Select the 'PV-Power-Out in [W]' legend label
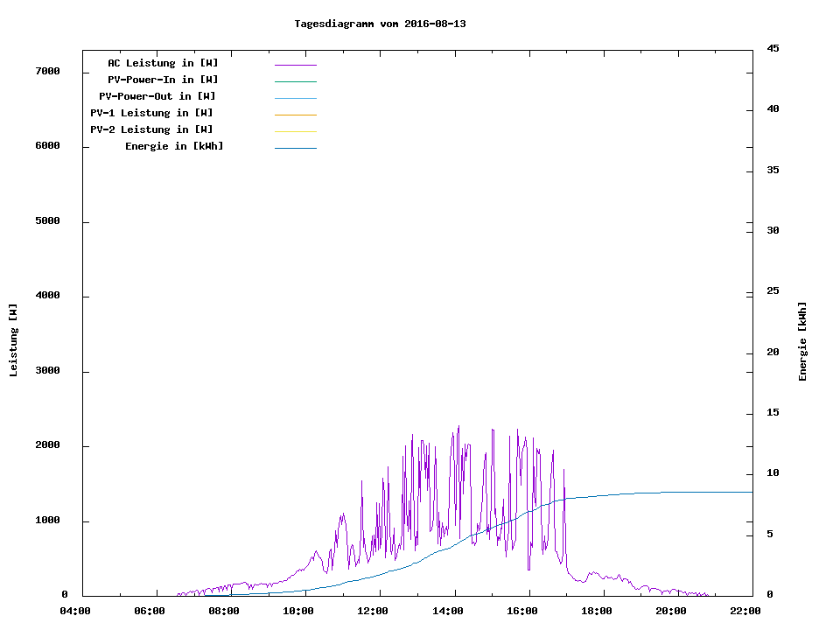Screen dimensions: 840x630 pyautogui.click(x=157, y=96)
